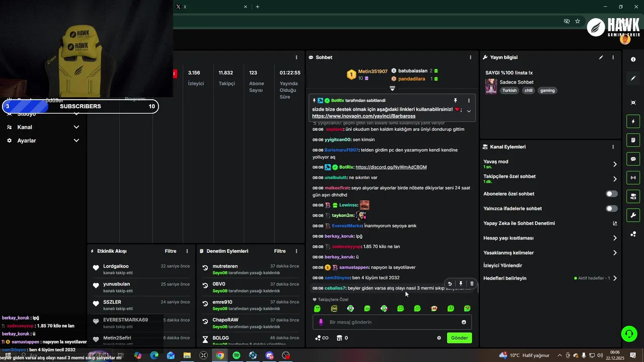The height and width of the screenshot is (362, 644).
Task: Click İzleyici Yönlendir option
Action: point(503,265)
